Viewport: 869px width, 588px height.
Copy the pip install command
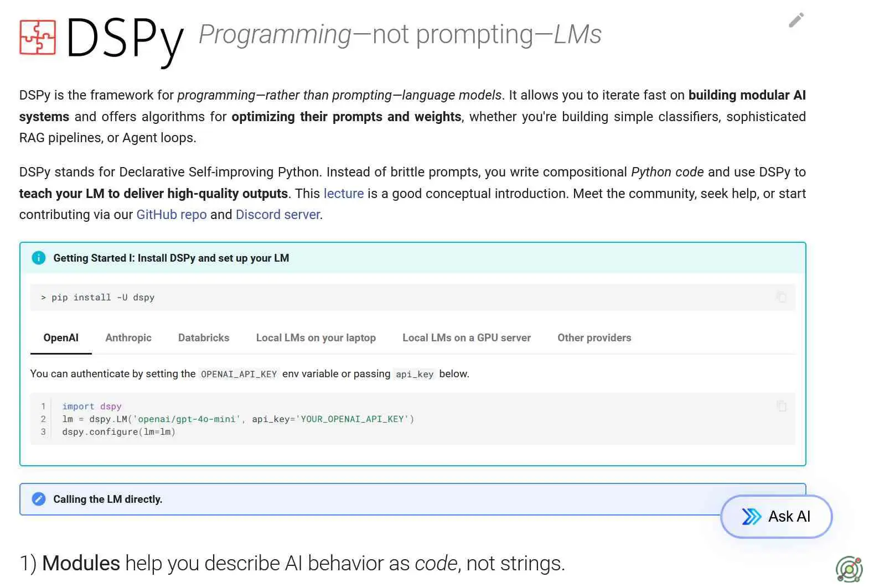tap(782, 297)
